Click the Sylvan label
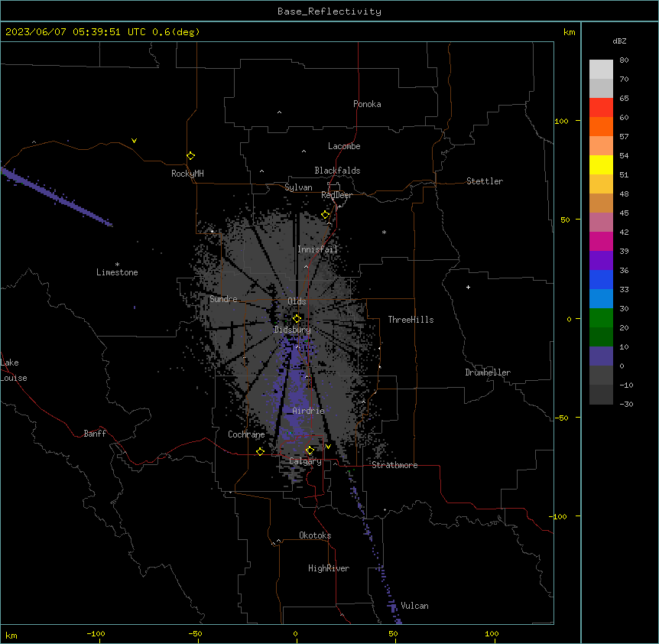Image resolution: width=659 pixels, height=644 pixels. coord(298,187)
